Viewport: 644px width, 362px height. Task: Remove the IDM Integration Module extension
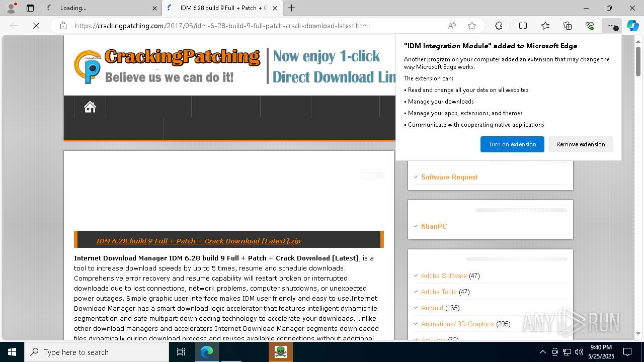point(581,144)
